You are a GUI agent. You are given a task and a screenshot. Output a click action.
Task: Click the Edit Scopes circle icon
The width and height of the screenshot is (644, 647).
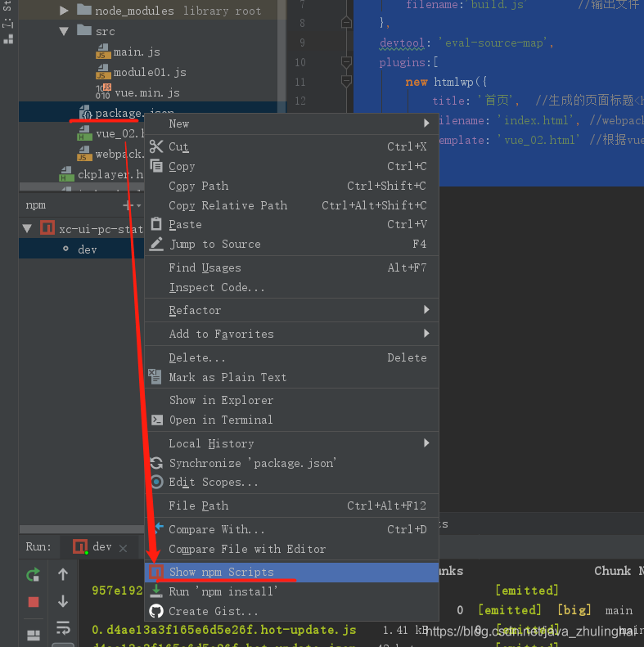(x=157, y=482)
